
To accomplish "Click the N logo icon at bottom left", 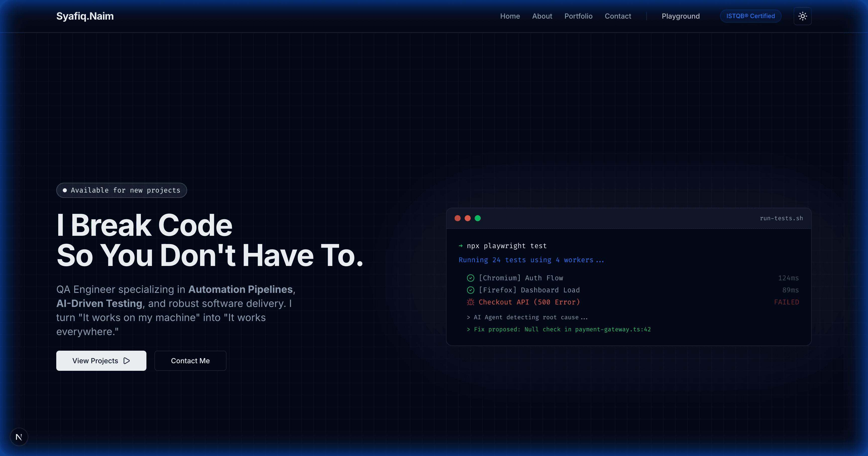I will point(19,437).
